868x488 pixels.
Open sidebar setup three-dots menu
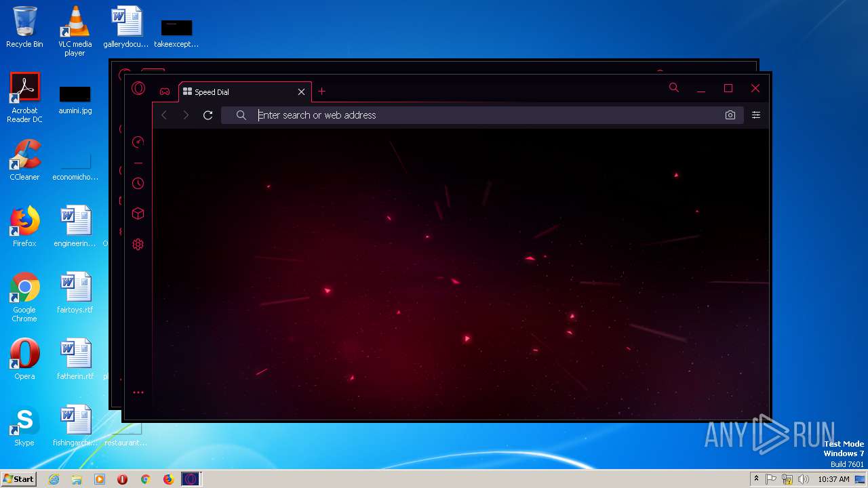[x=138, y=392]
